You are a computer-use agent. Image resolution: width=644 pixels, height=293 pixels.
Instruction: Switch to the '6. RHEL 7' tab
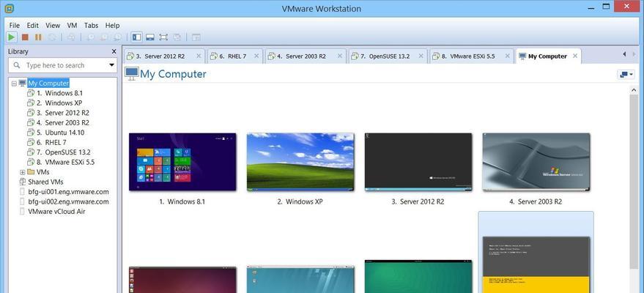[235, 56]
